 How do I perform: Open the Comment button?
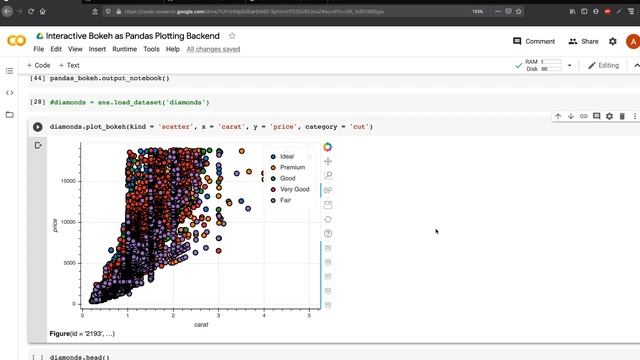click(534, 41)
